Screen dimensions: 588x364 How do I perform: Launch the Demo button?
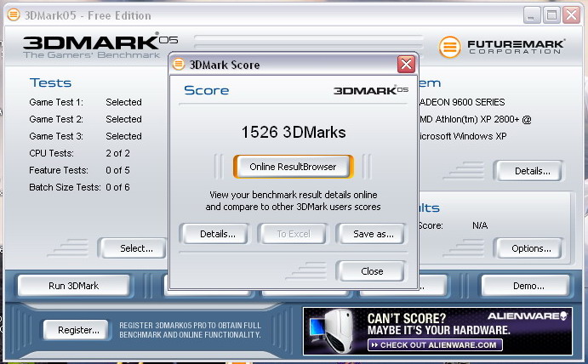[x=526, y=286]
